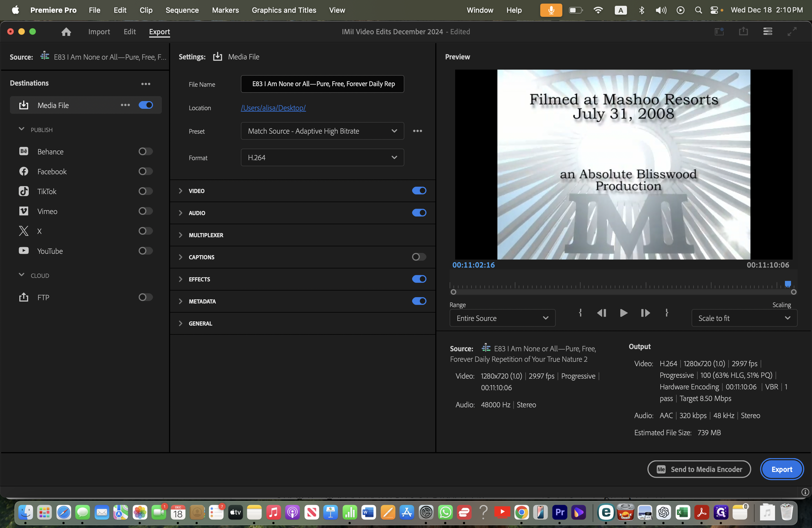Expand the VIDEO settings section
812x528 pixels.
[180, 191]
